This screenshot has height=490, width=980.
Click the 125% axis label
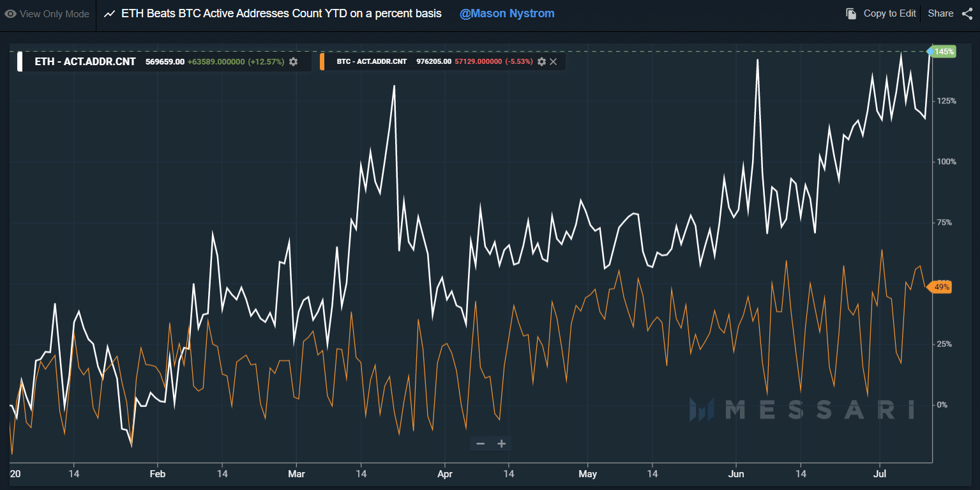pyautogui.click(x=946, y=101)
